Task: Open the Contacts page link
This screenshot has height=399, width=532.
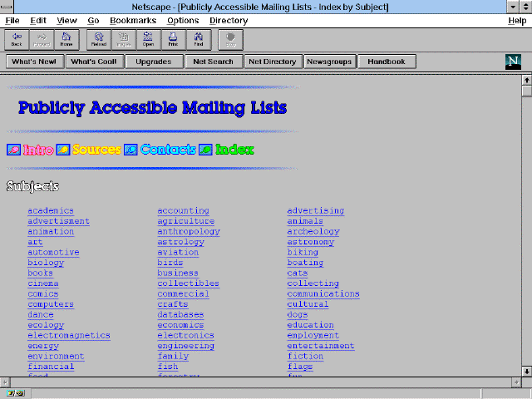Action: 168,150
